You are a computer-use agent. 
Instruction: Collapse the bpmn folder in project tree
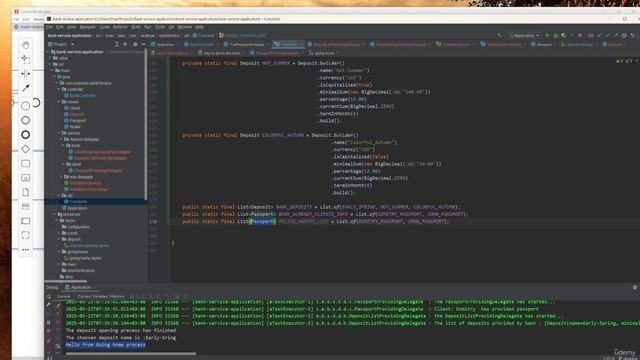pos(57,220)
